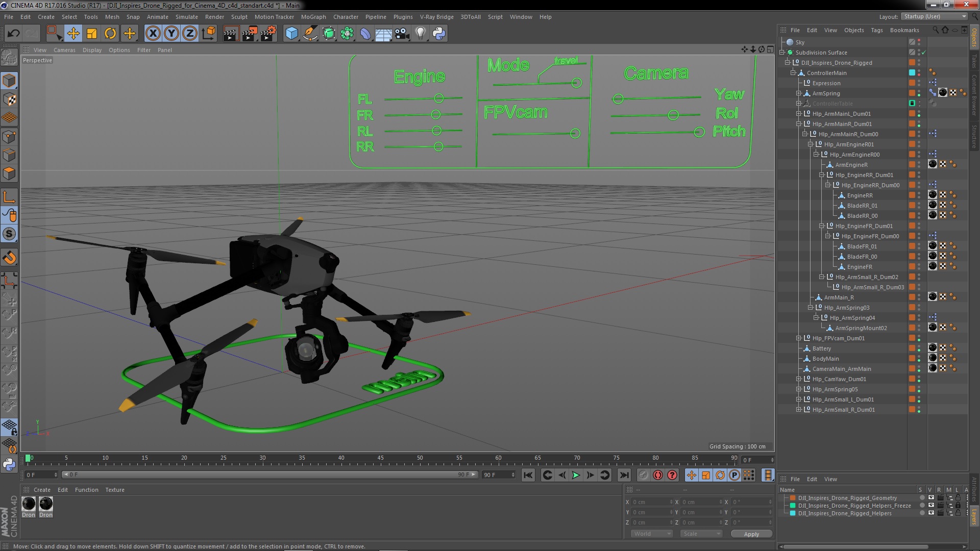Click the Python script icon in toolbar
This screenshot has width=980, height=551.
click(439, 34)
